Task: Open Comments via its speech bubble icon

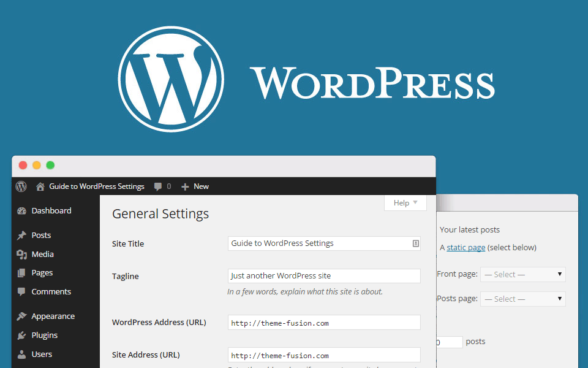Action: click(21, 291)
